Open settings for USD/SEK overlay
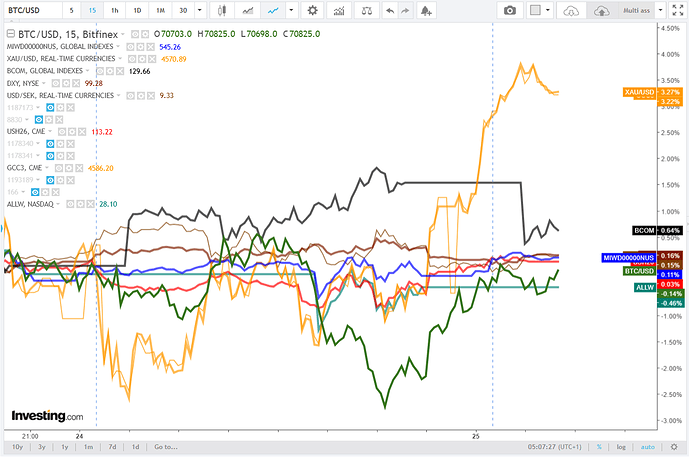The height and width of the screenshot is (457, 689). point(141,95)
